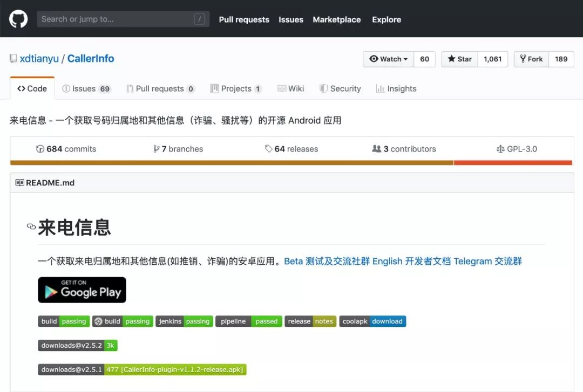Go to Marketplace in top navigation
Viewport: 583px width, 392px height.
click(336, 19)
